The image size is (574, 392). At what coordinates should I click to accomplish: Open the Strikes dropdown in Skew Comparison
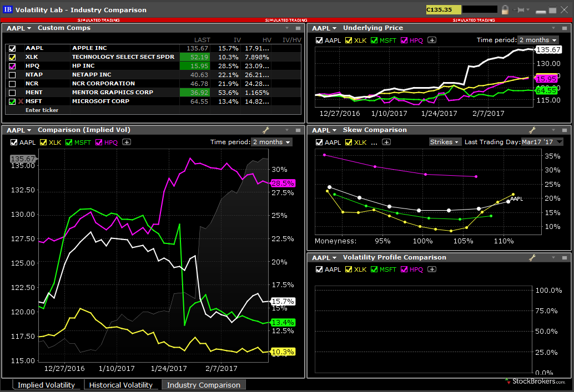click(445, 142)
